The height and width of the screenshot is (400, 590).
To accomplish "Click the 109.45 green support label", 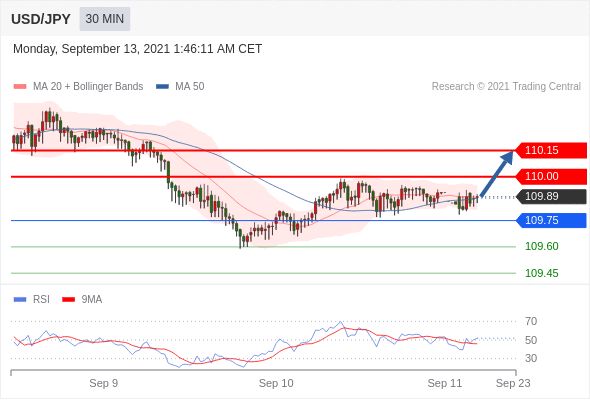I will 541,273.
